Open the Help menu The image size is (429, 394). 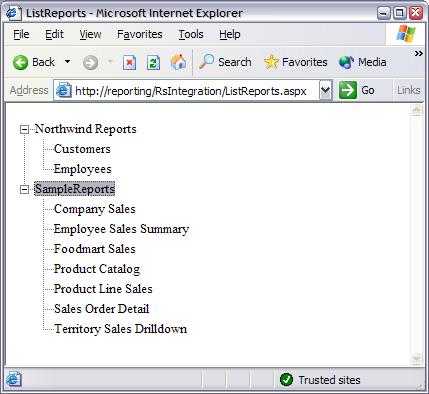pos(230,34)
